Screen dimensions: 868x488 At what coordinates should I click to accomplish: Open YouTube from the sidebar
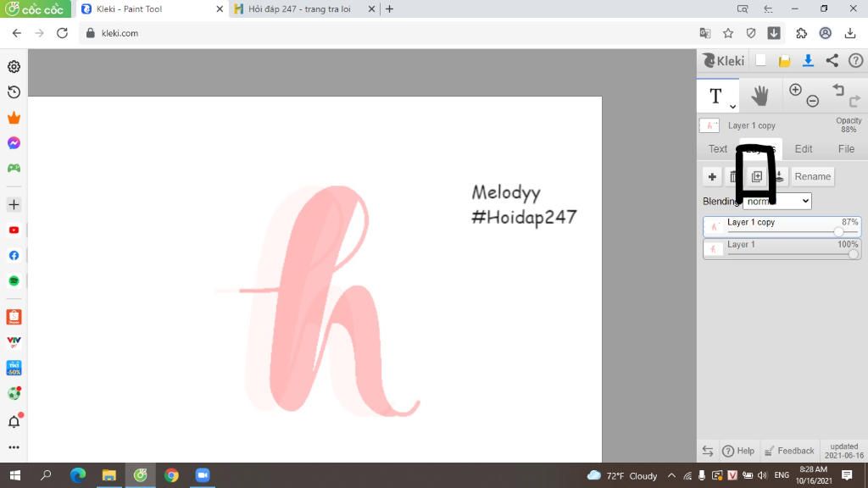[14, 230]
